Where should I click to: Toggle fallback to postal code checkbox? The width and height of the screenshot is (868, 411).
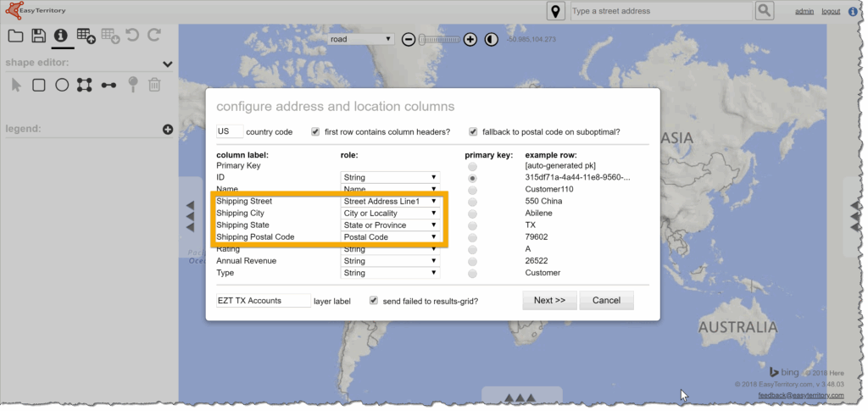pyautogui.click(x=473, y=131)
